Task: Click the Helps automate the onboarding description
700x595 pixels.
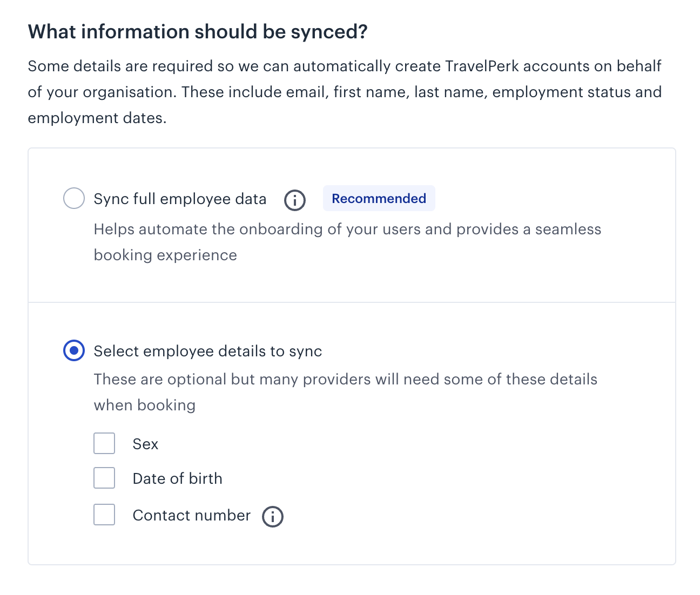Action: (x=347, y=242)
